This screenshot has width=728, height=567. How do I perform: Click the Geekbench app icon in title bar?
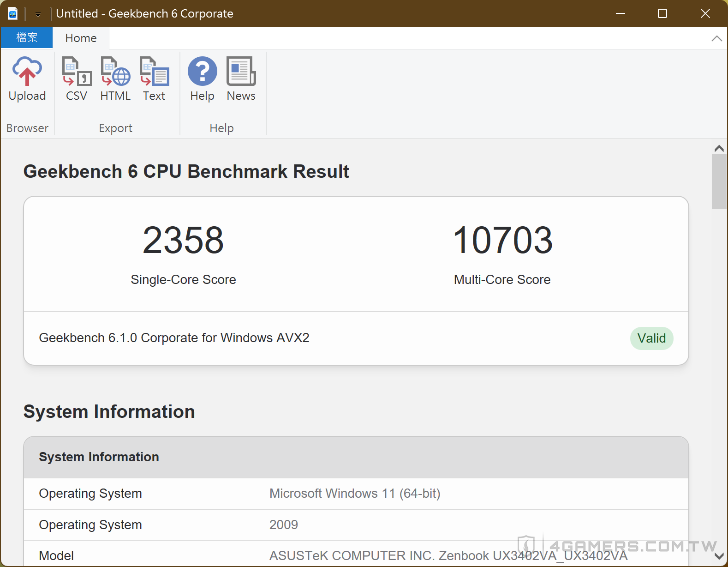[12, 14]
